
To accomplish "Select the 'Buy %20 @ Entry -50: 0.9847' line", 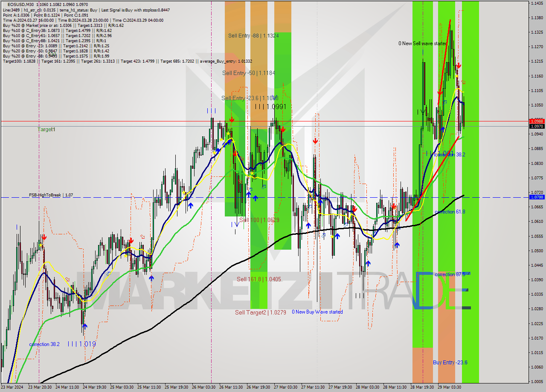I will tap(56, 51).
